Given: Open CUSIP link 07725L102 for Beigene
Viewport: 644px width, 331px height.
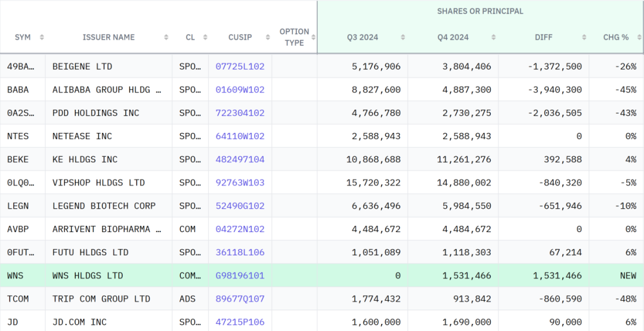Looking at the screenshot, I should pos(240,66).
